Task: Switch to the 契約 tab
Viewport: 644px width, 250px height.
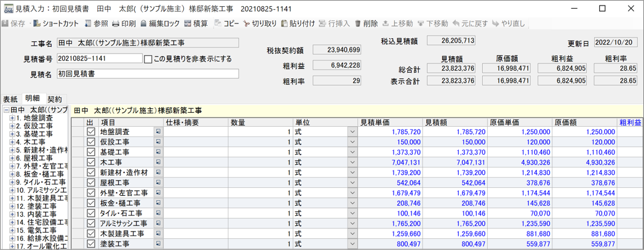Action: tap(55, 99)
